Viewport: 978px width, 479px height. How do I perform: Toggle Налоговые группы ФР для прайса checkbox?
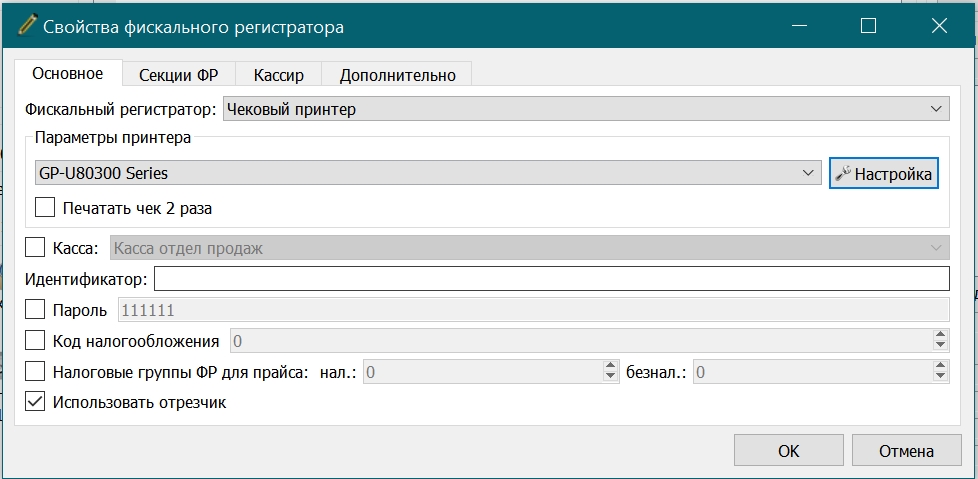35,371
